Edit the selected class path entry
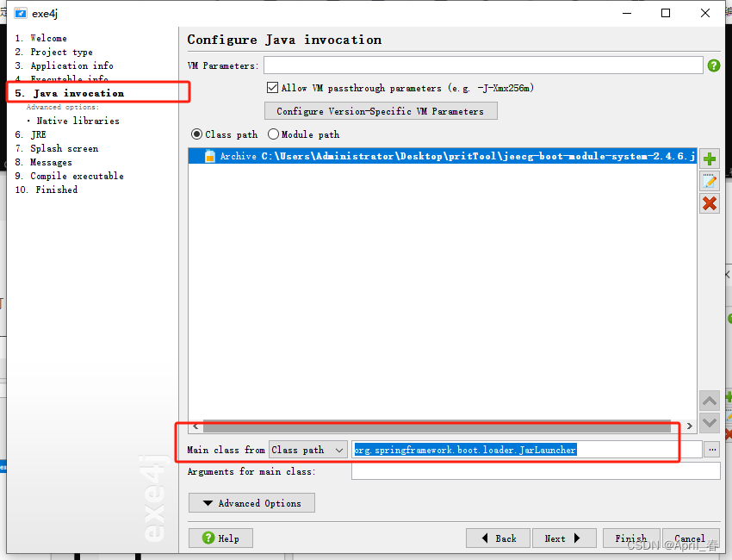732x560 pixels. pyautogui.click(x=710, y=181)
